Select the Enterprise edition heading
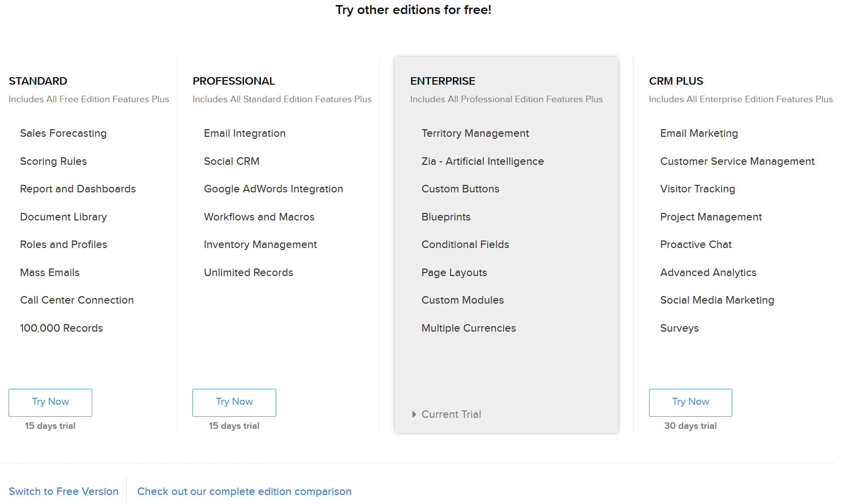The image size is (855, 504). click(443, 81)
